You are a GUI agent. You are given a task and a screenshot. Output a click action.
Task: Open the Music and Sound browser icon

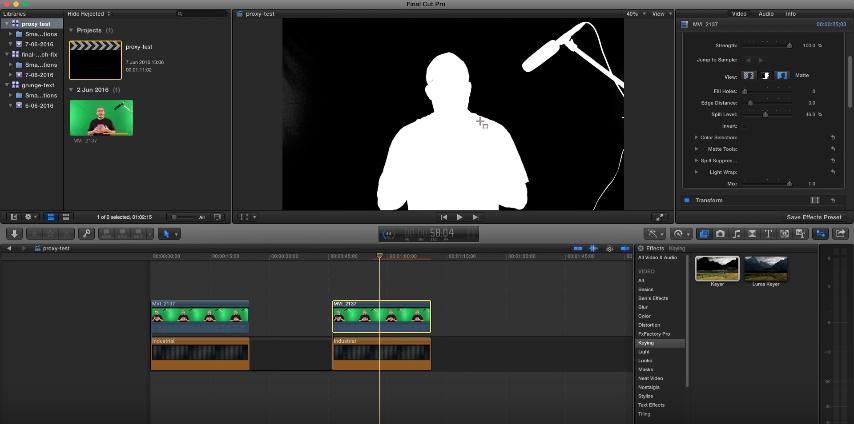(736, 234)
